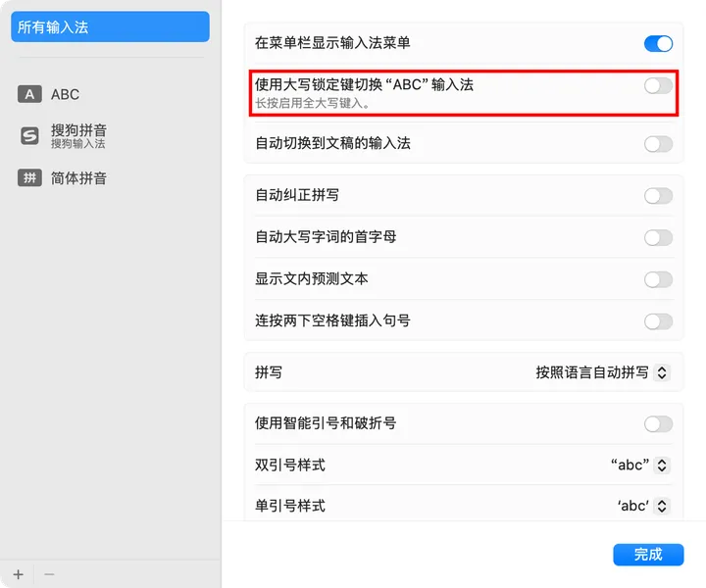
Task: Enable 显示文内预测文本 toggle
Action: coord(658,279)
